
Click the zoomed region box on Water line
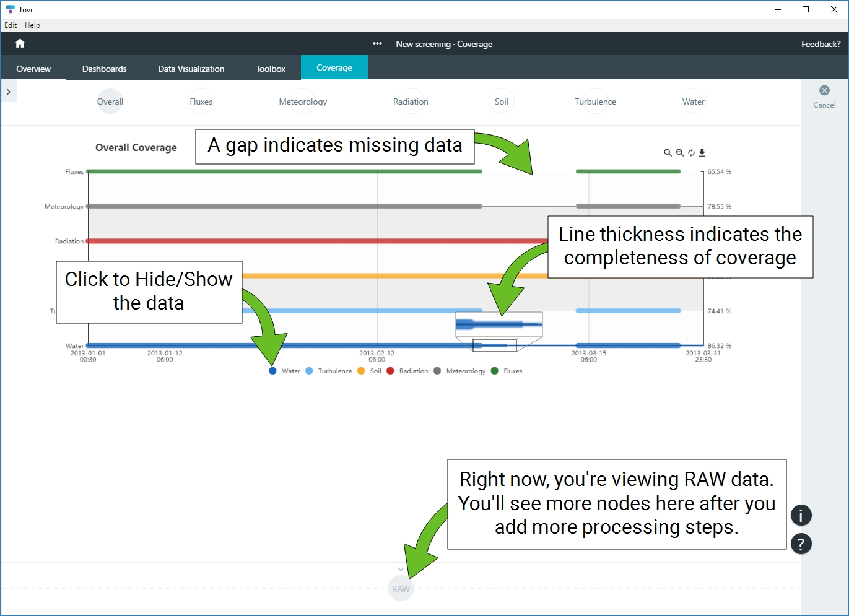pyautogui.click(x=494, y=345)
